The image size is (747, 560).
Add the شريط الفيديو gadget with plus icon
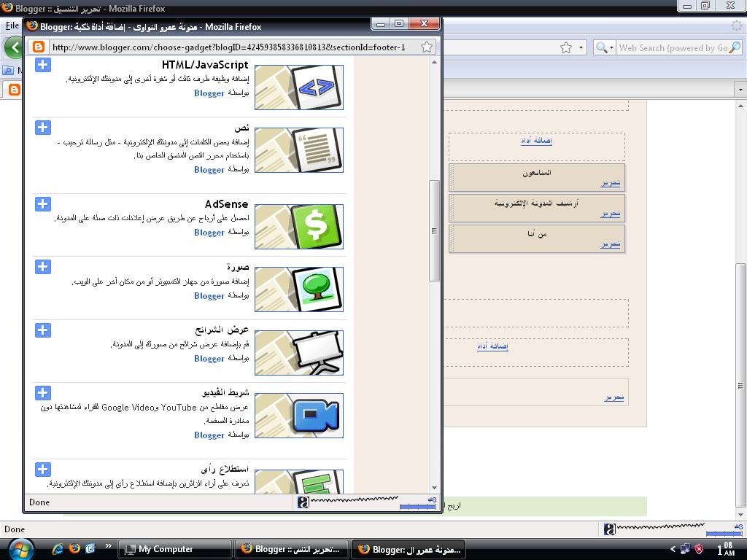[x=43, y=393]
